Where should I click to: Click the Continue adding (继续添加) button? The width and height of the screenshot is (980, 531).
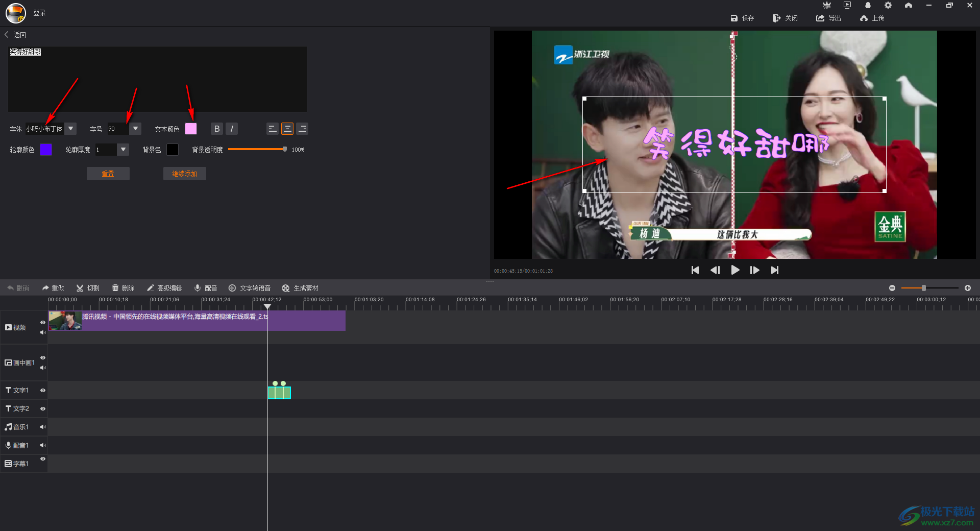tap(184, 174)
